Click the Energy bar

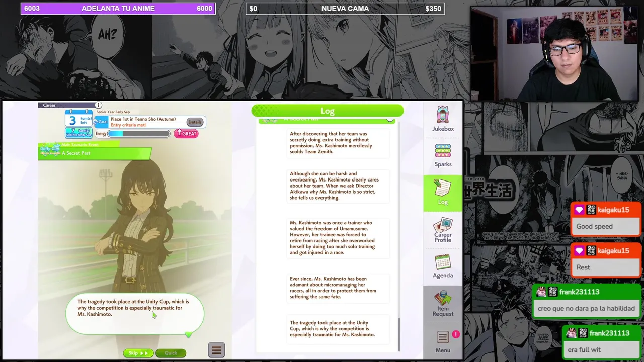pos(139,134)
